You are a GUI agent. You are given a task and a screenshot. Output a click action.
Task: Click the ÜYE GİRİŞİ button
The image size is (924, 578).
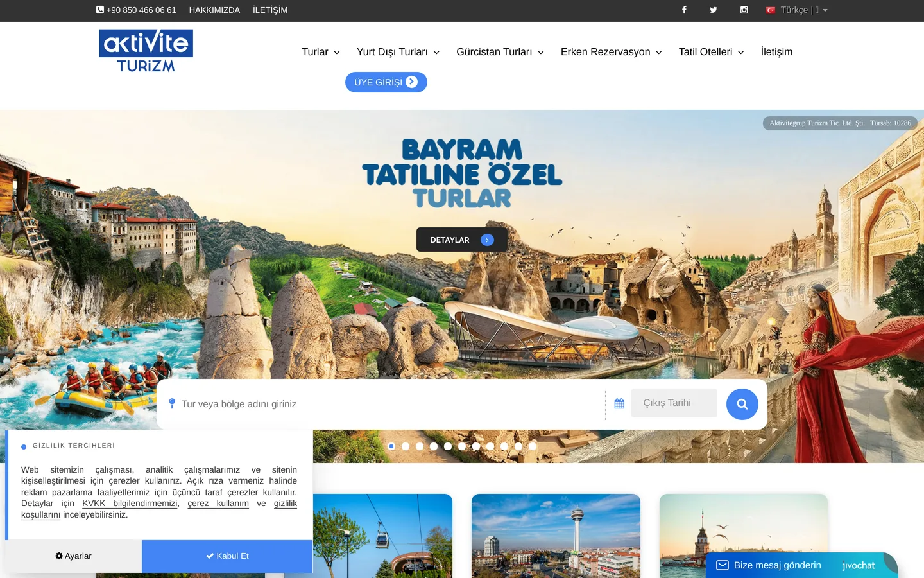(386, 82)
